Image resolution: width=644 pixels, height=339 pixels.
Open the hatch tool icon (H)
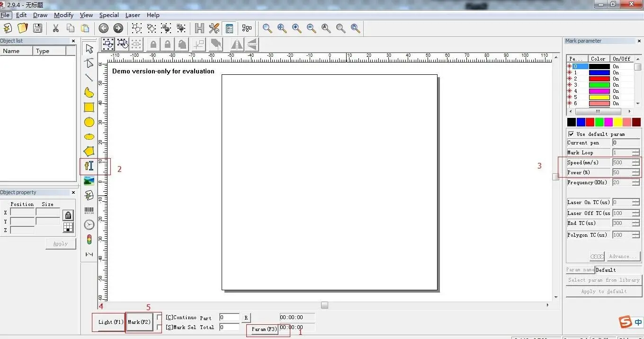click(199, 28)
